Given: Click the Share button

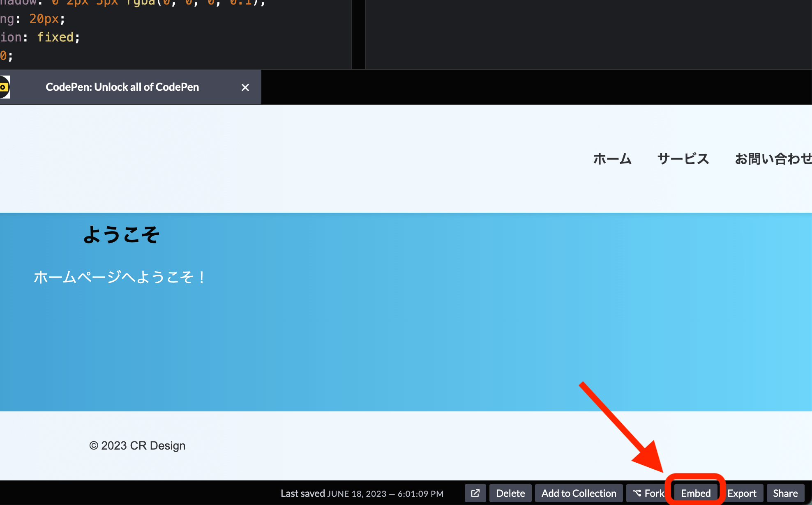Looking at the screenshot, I should 785,493.
